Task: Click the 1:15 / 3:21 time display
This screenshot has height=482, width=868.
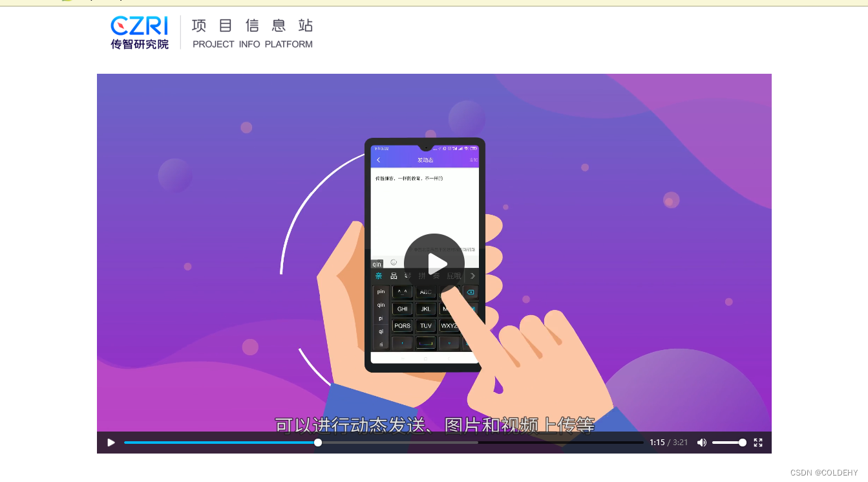Action: click(x=669, y=443)
